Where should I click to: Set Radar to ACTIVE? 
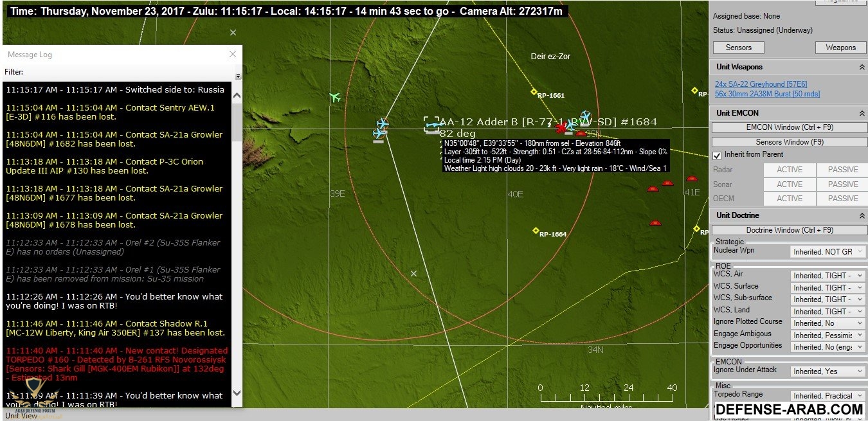pyautogui.click(x=789, y=170)
